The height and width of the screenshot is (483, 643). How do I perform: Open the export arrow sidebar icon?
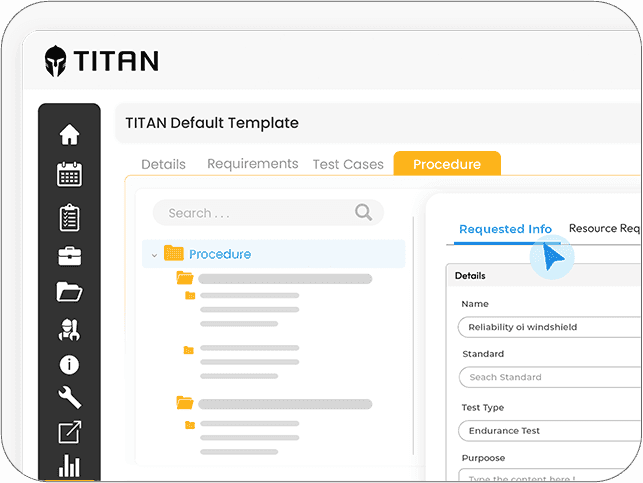click(x=69, y=432)
